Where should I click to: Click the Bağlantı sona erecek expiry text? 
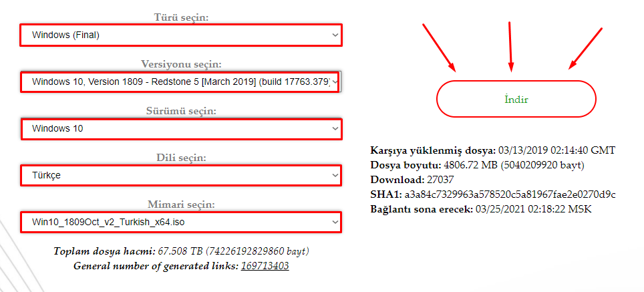(x=481, y=209)
